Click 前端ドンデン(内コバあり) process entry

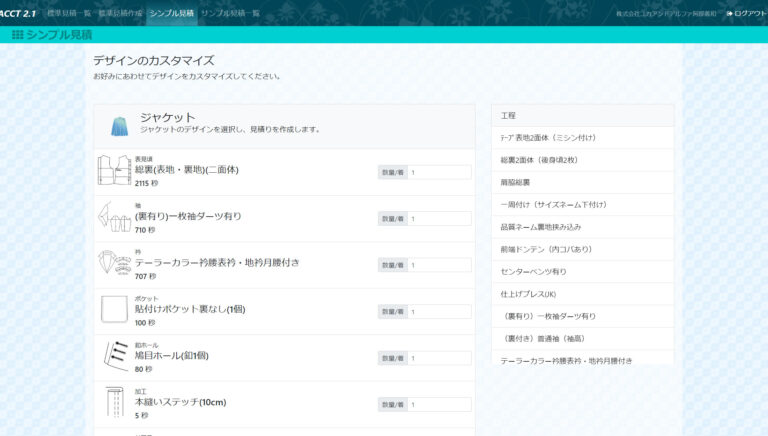[x=582, y=249]
